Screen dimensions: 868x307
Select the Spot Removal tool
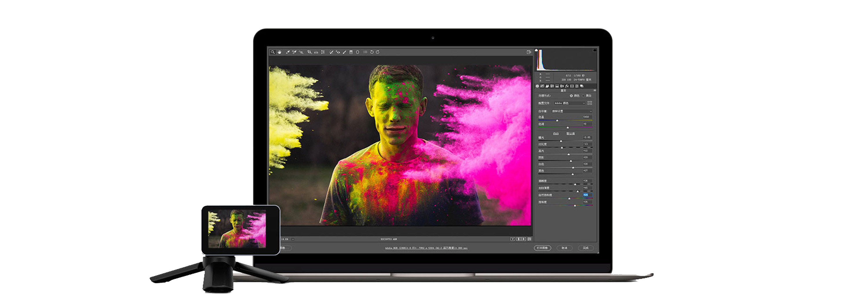click(x=332, y=52)
